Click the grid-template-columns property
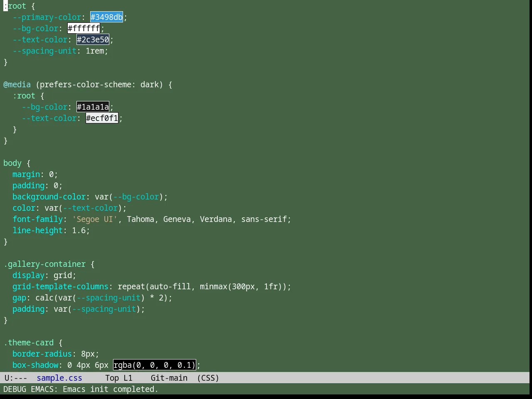 pos(60,286)
